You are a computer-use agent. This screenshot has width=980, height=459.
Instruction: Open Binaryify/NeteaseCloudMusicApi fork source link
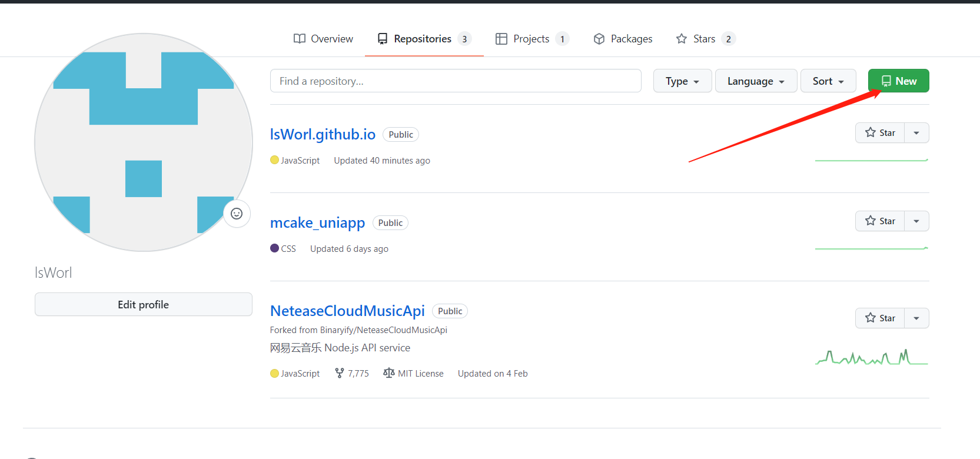point(384,330)
